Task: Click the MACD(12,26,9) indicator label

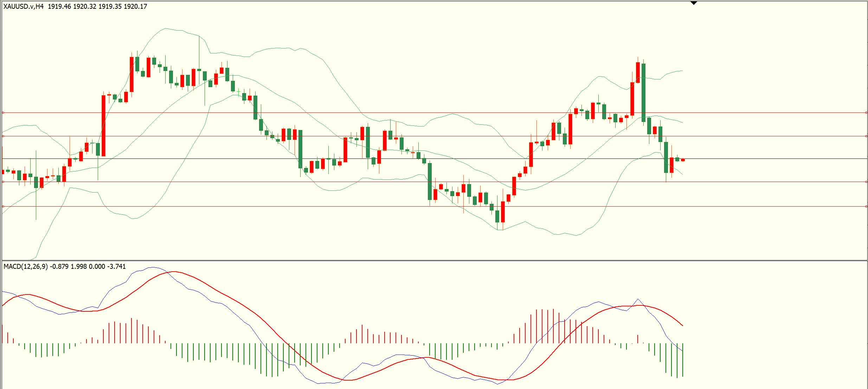Action: click(x=26, y=266)
